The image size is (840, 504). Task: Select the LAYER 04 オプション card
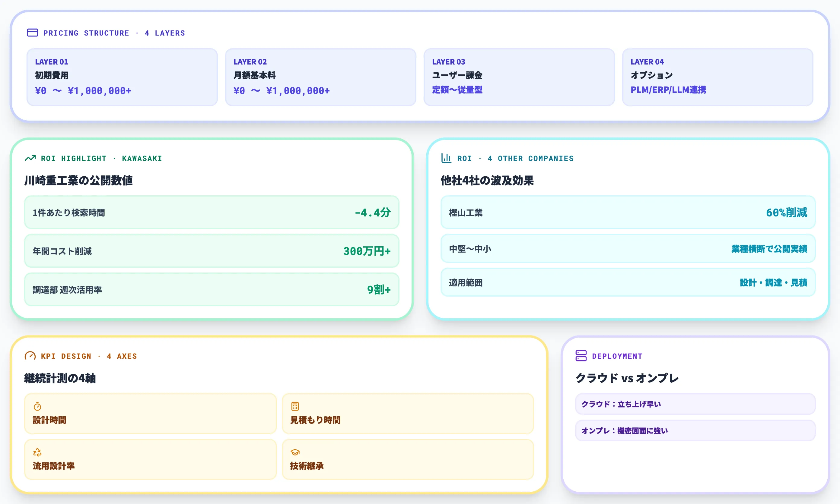coord(717,77)
